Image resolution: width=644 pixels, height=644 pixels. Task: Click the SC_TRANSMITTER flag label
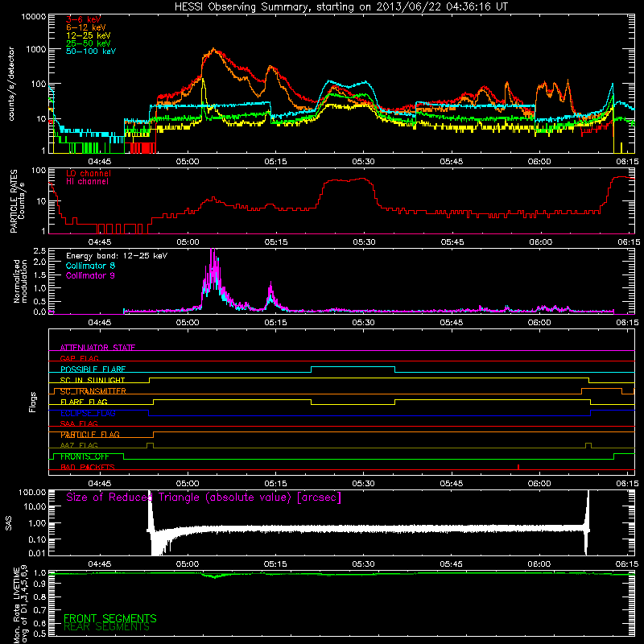tap(93, 391)
